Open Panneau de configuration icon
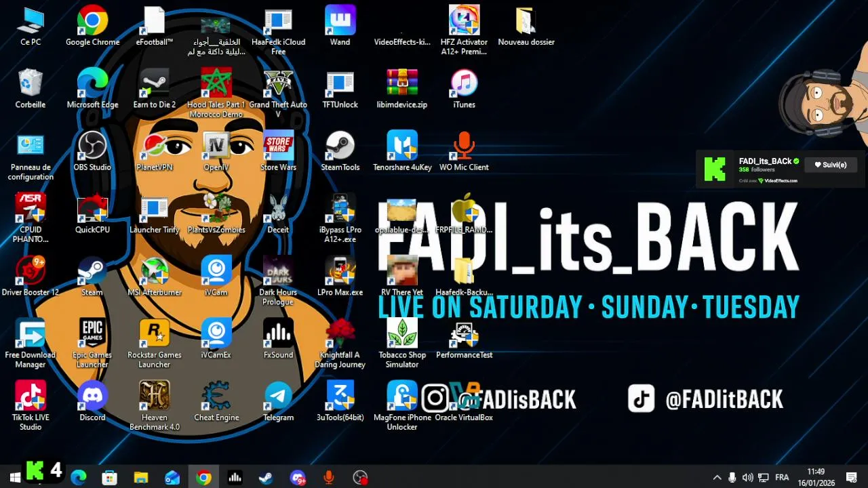868x488 pixels. click(x=31, y=157)
